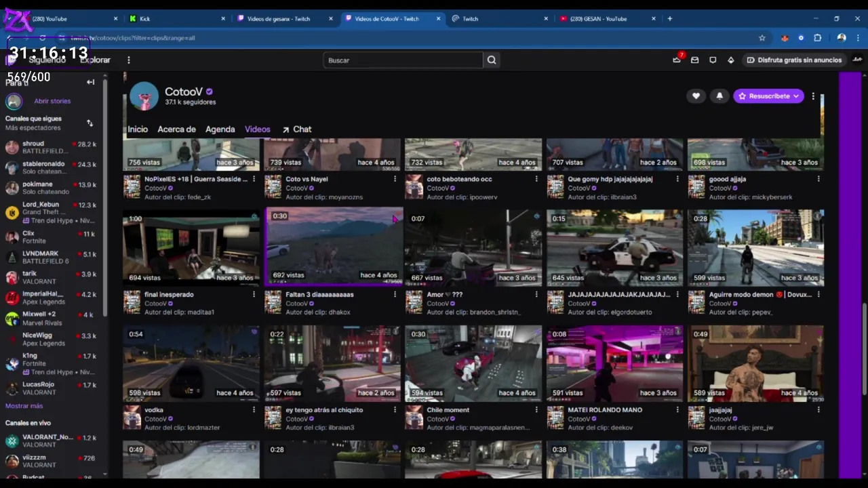Open options for clip 'jaajjajaj'
The width and height of the screenshot is (868, 488).
(818, 409)
